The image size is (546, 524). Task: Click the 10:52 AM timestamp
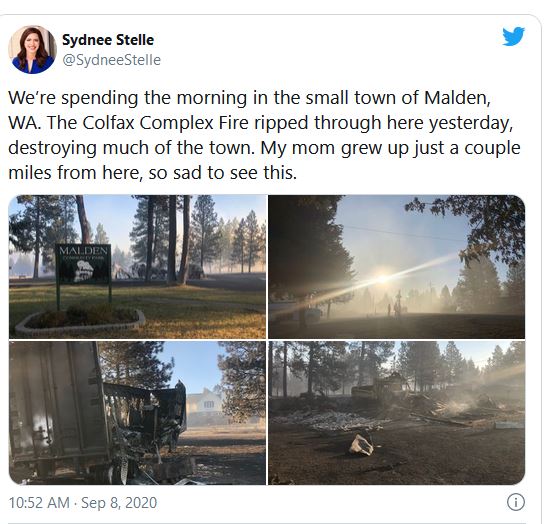(x=39, y=503)
